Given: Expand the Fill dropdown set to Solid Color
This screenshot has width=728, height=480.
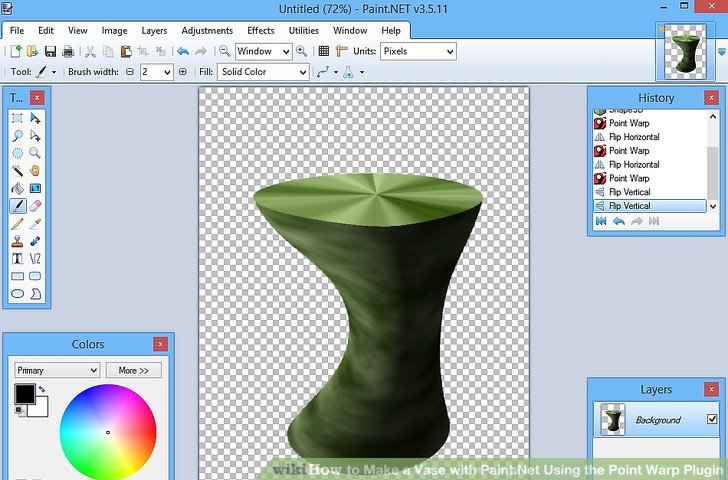Looking at the screenshot, I should (x=263, y=72).
